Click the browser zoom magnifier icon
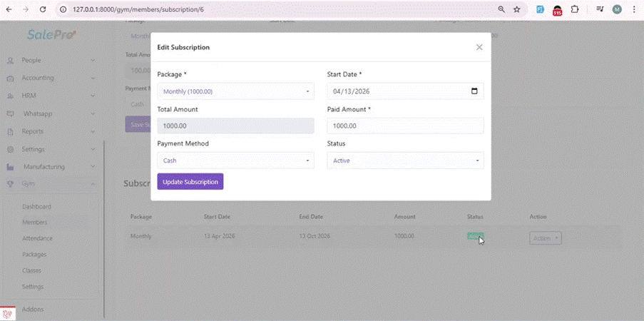 click(x=501, y=10)
